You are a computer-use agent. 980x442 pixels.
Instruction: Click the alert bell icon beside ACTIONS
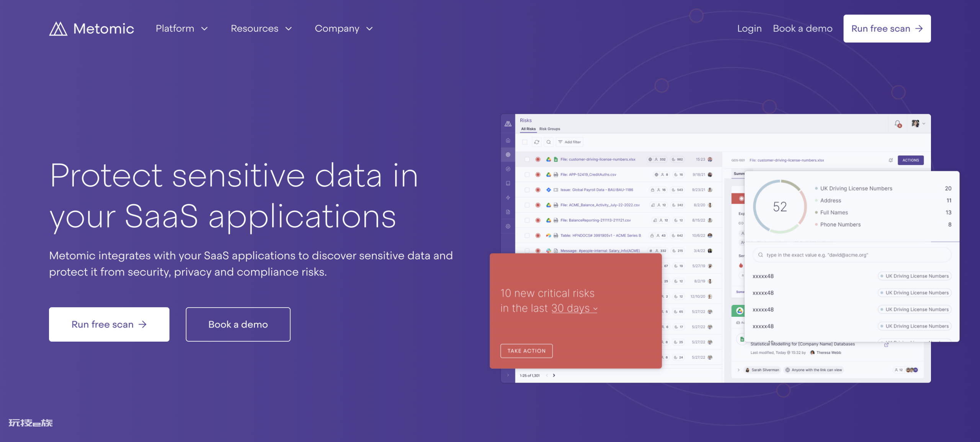pos(891,160)
